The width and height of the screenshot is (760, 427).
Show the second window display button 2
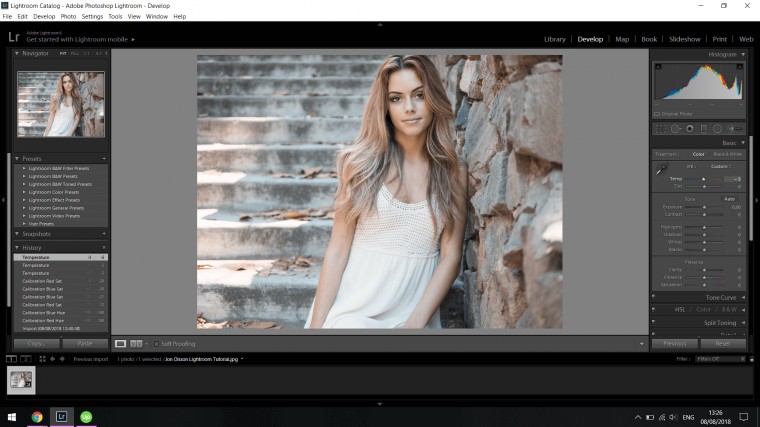(x=26, y=359)
